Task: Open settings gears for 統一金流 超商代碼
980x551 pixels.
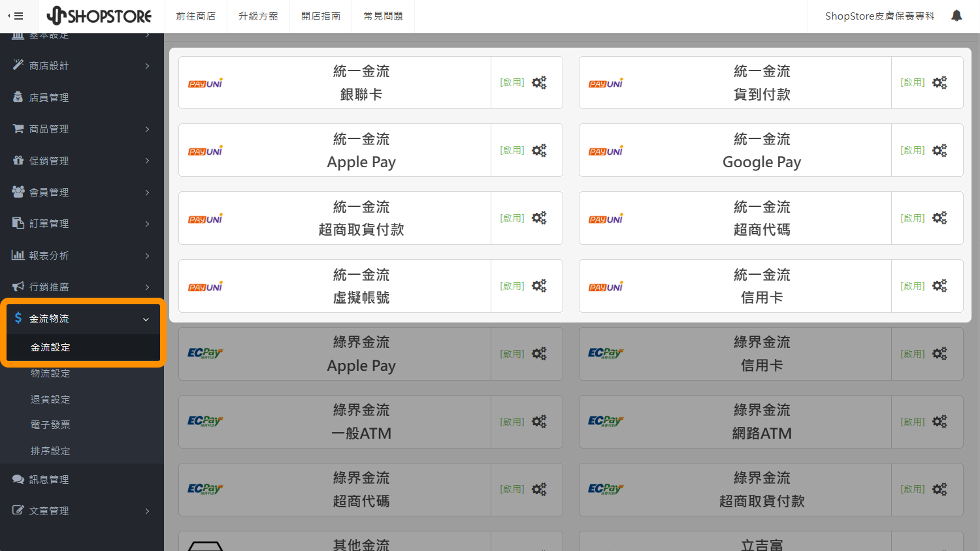Action: [939, 218]
